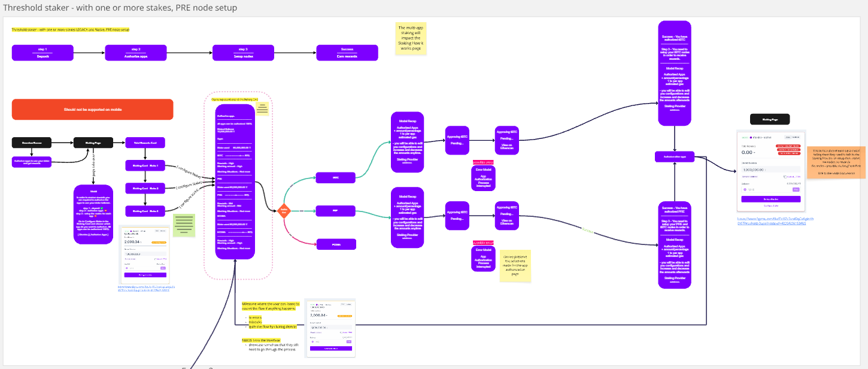Select the 'PRE' app node

pyautogui.click(x=336, y=211)
